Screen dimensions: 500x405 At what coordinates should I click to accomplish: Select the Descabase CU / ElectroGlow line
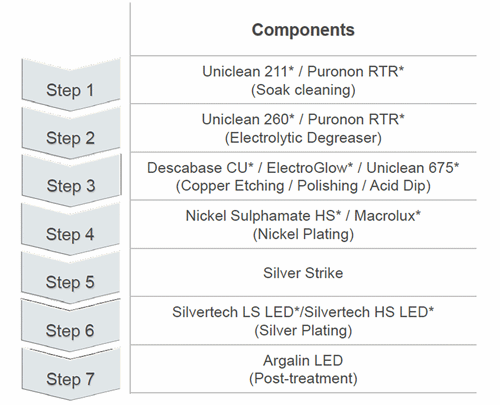pos(303,168)
